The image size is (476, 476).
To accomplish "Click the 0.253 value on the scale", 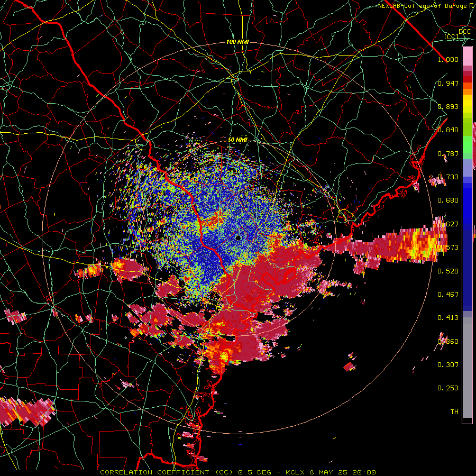I will point(448,388).
